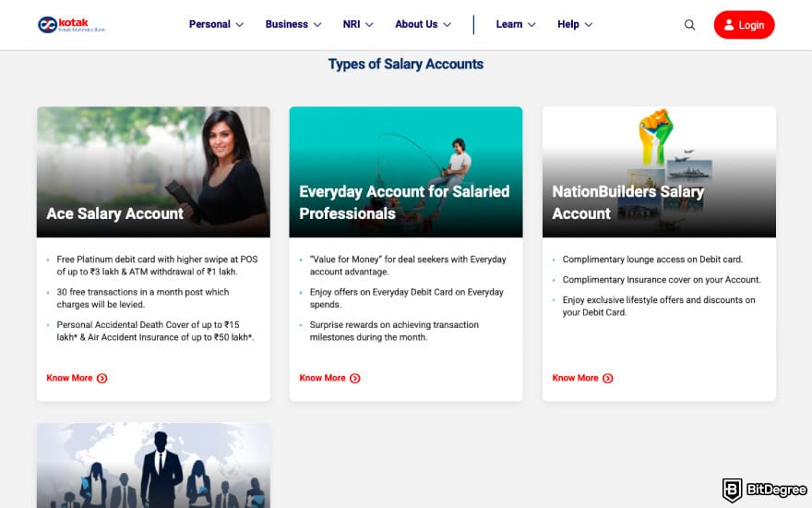Click the Free Platinum debit card bullet text
Image resolution: width=812 pixels, height=508 pixels.
tap(157, 265)
